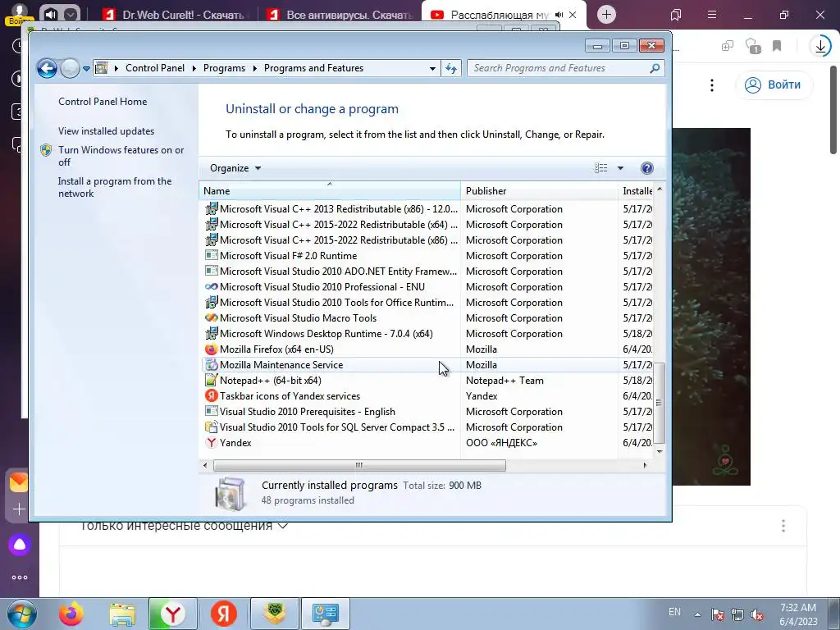Select the Mozilla Firefox (x64 en-US) icon
The width and height of the screenshot is (840, 630).
pos(212,349)
